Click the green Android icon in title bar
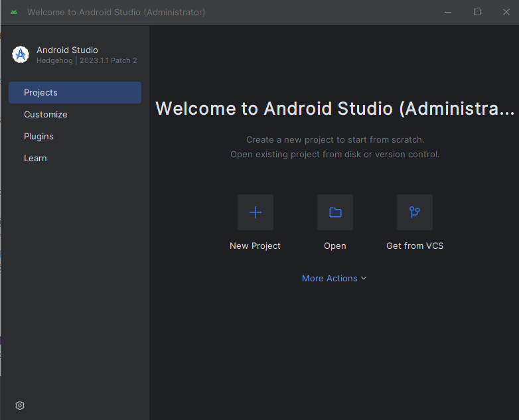519x420 pixels. tap(14, 13)
